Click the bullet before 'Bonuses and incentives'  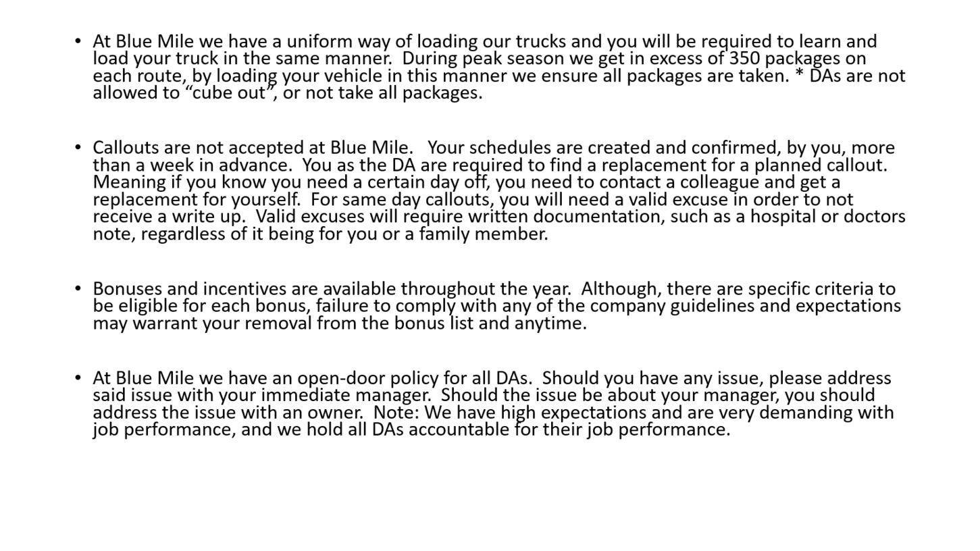coord(78,289)
